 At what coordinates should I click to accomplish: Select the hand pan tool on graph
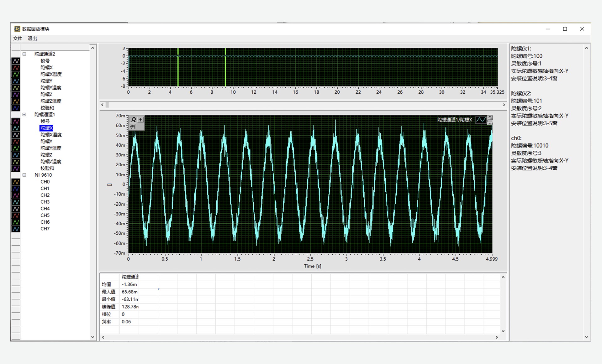pos(133,127)
